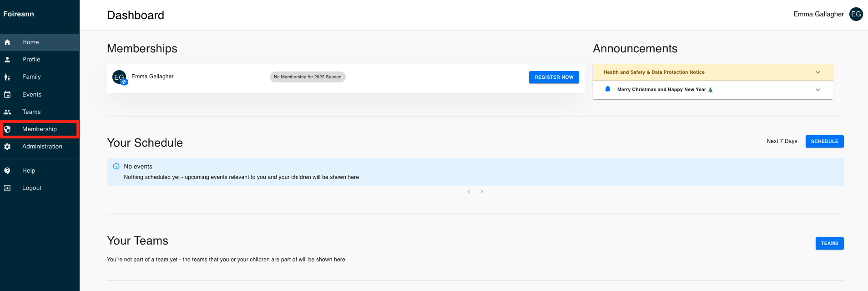
Task: Click the Administration gear icon
Action: (x=7, y=147)
